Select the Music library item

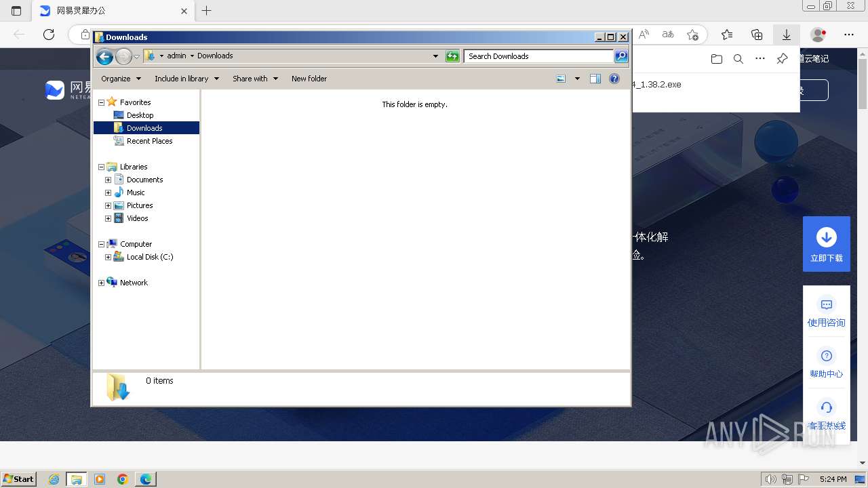coord(136,192)
